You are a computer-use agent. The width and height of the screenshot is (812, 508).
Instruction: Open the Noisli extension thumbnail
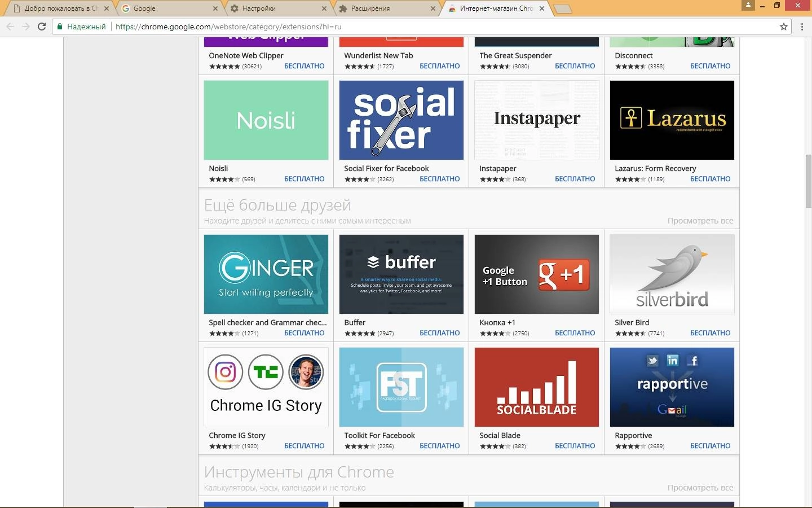266,120
